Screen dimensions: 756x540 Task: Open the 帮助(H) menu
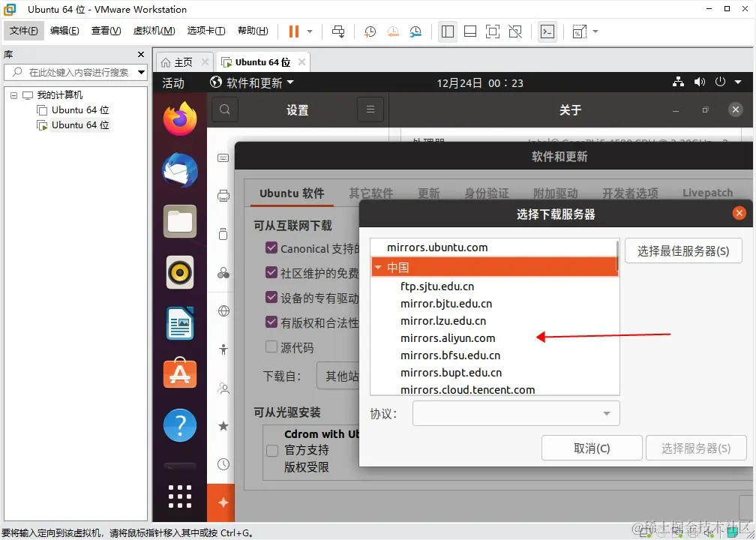click(x=253, y=31)
